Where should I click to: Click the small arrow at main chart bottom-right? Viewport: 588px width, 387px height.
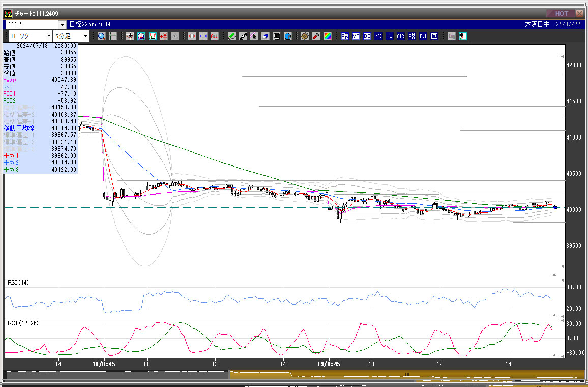tap(554, 275)
